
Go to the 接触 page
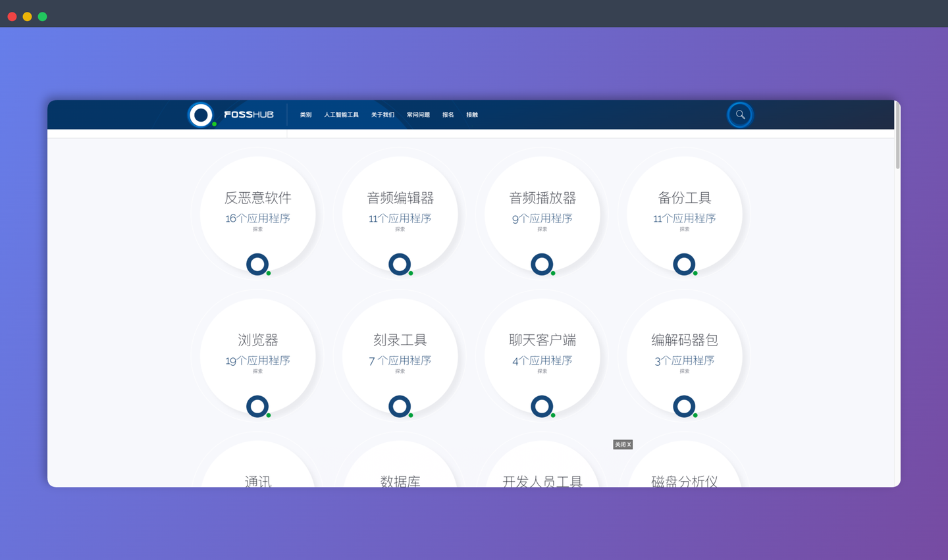pyautogui.click(x=472, y=115)
